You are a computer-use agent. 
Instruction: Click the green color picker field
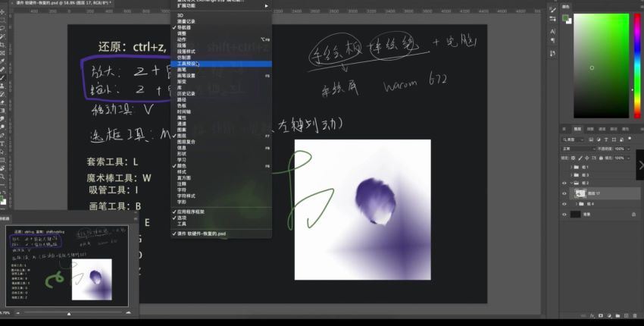pyautogui.click(x=602, y=66)
